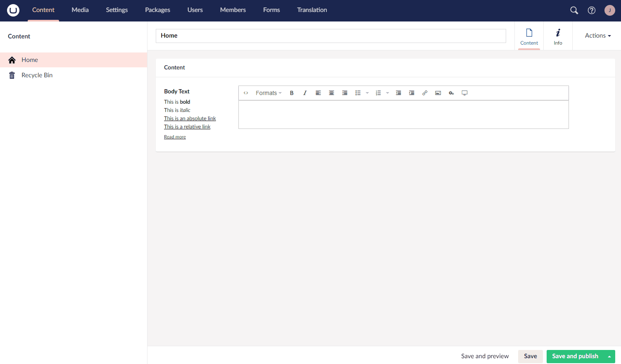
Task: Center align the body text
Action: (x=331, y=93)
